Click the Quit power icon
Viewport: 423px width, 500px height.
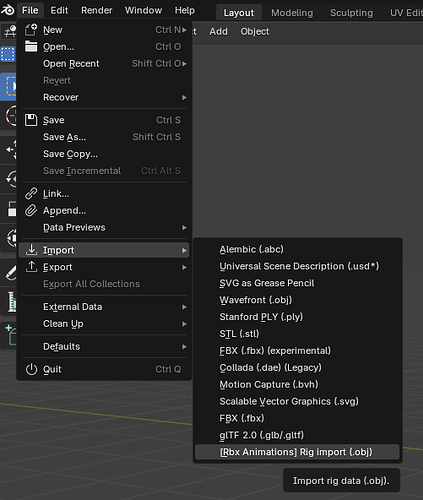[31, 369]
